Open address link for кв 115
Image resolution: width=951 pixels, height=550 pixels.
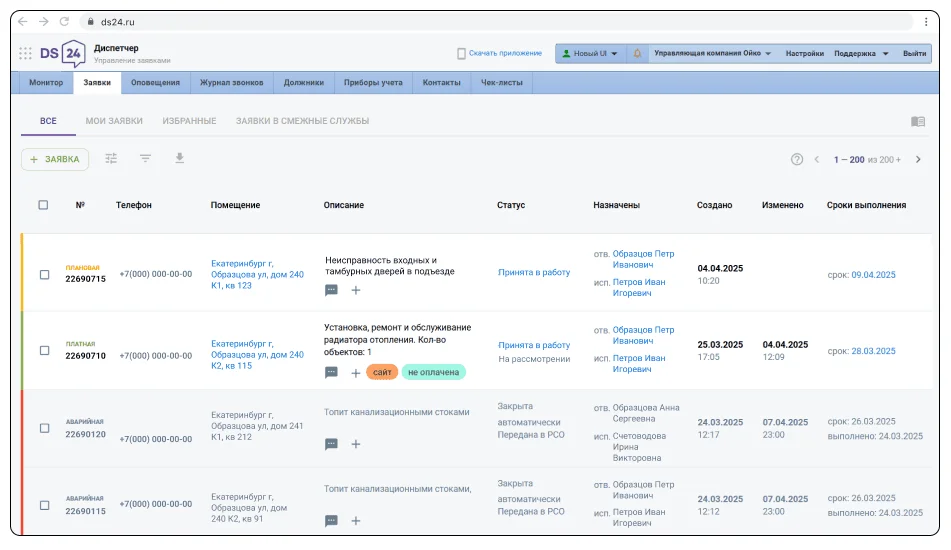(257, 355)
